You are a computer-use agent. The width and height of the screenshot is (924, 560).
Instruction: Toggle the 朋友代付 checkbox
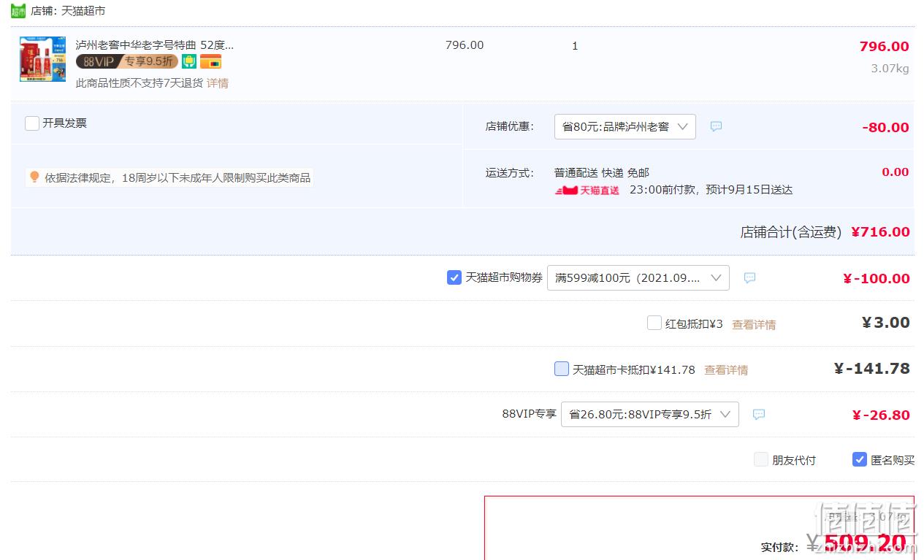tap(761, 459)
